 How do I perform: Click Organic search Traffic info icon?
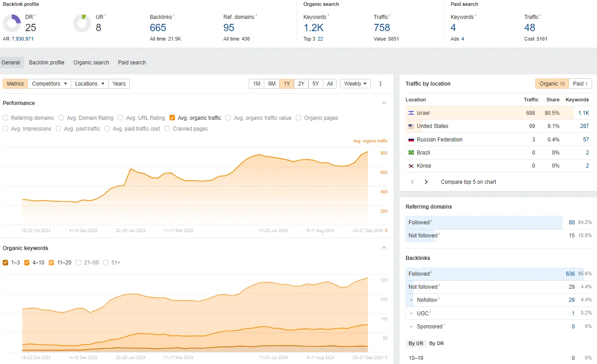click(390, 15)
